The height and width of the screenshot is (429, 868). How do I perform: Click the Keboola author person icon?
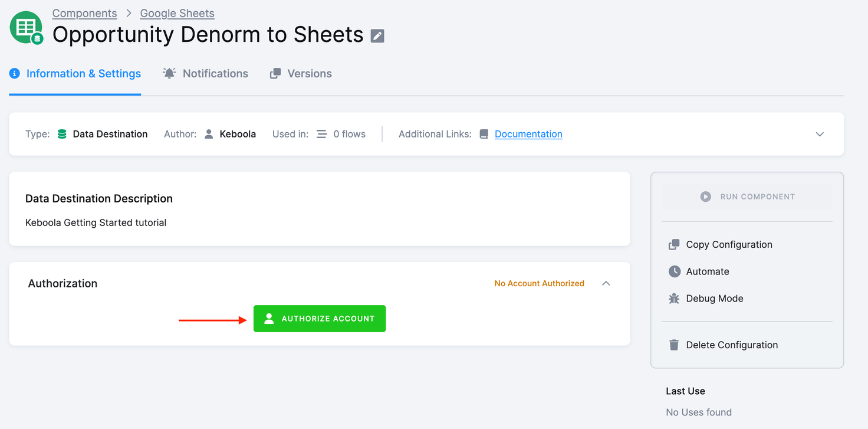pyautogui.click(x=209, y=134)
